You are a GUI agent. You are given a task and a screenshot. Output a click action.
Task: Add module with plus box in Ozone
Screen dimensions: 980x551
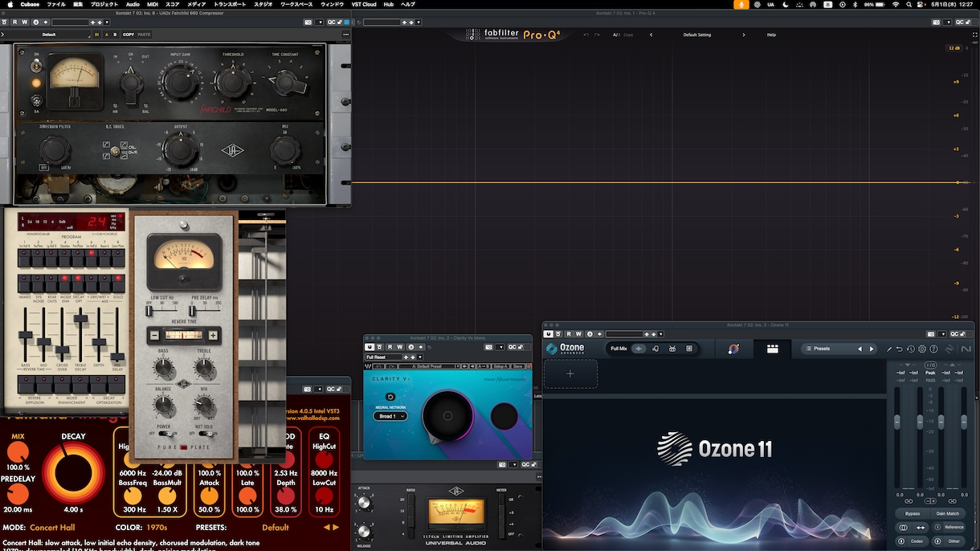pyautogui.click(x=570, y=373)
